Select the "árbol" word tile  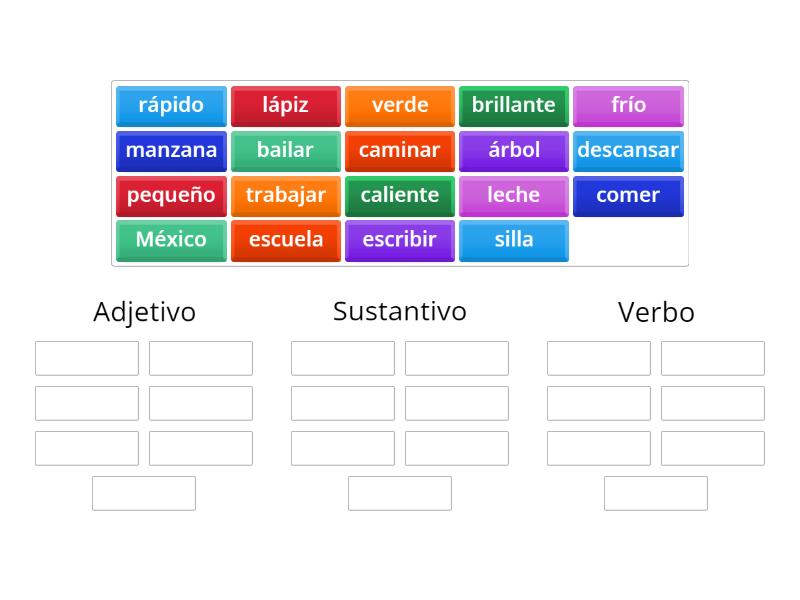click(x=513, y=150)
